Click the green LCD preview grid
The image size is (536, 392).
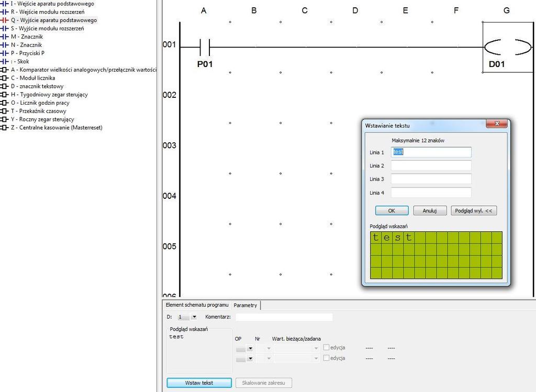tap(436, 255)
